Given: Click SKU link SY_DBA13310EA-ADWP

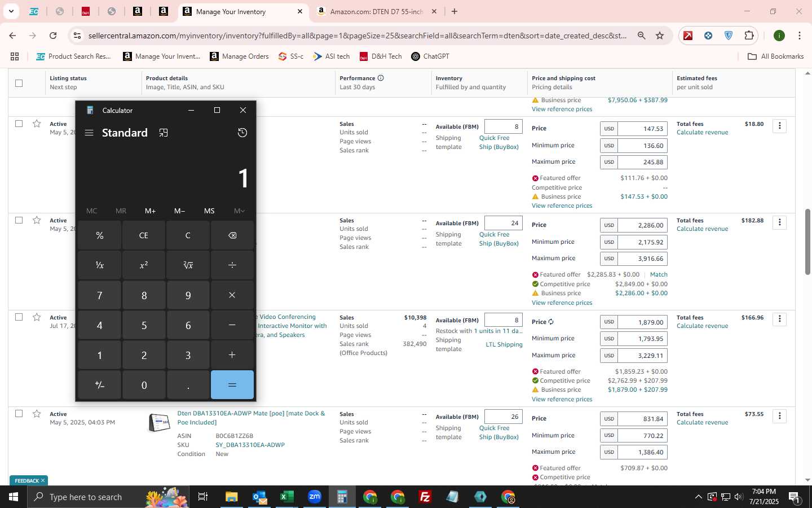Looking at the screenshot, I should [x=250, y=445].
